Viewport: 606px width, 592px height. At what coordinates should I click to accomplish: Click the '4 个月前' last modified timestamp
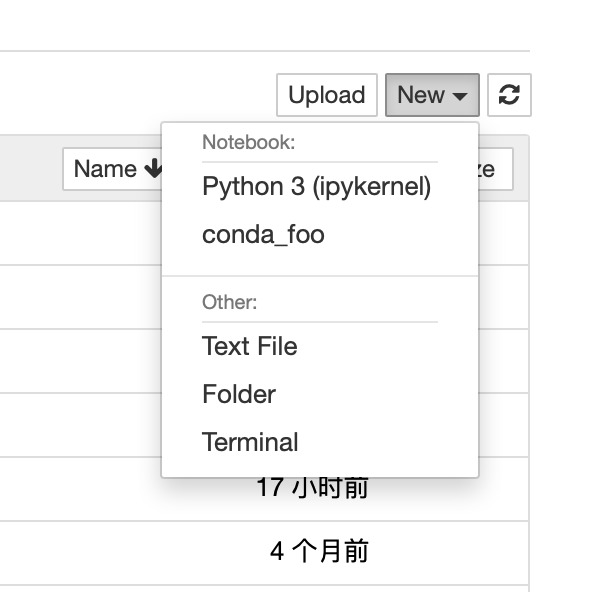(x=318, y=551)
